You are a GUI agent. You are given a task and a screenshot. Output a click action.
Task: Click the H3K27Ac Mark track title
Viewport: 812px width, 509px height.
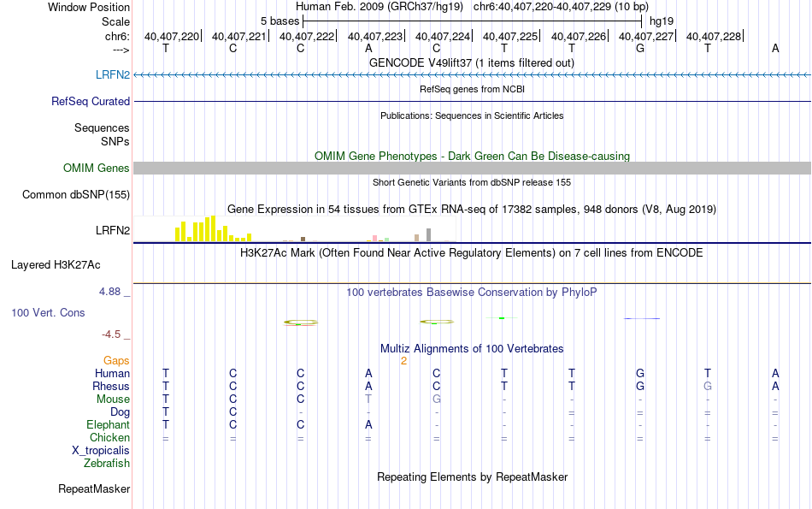(x=472, y=253)
